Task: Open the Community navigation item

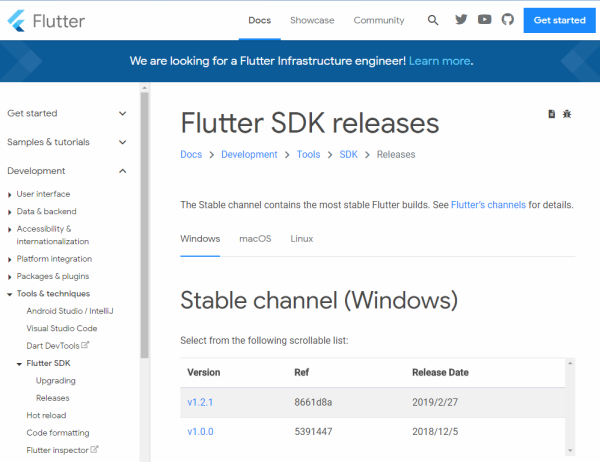Action: click(x=379, y=20)
